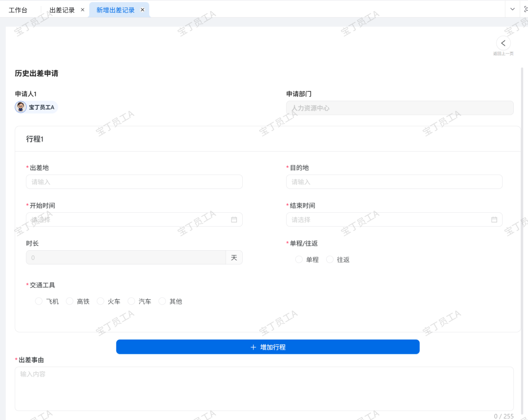Click the calendar icon in 开始时间 field
Viewport: 528px width, 420px height.
pyautogui.click(x=234, y=220)
